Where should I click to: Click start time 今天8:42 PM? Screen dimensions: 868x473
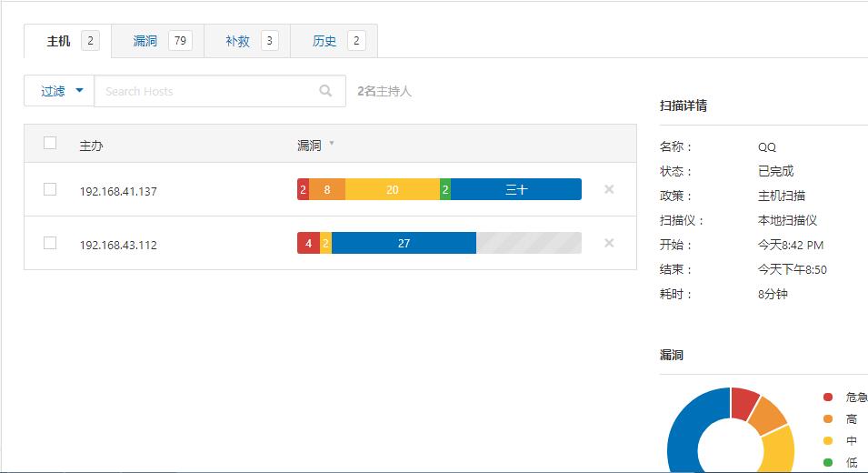tap(791, 245)
